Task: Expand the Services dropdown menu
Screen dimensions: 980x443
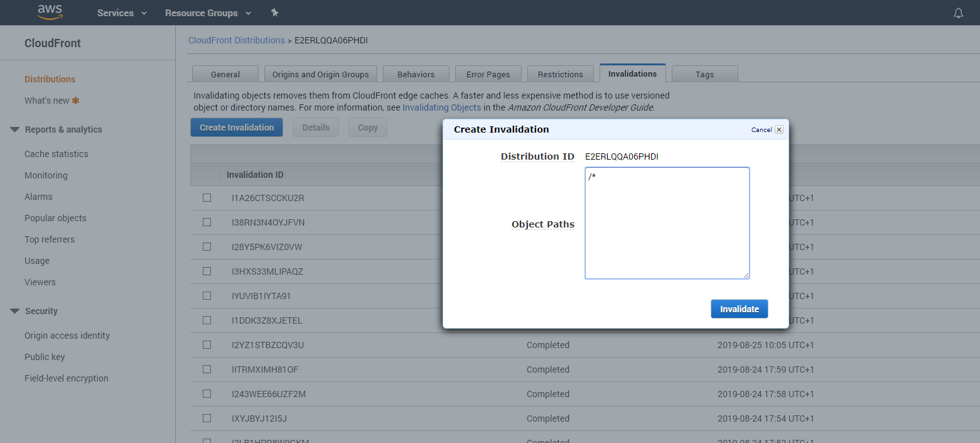Action: pyautogui.click(x=122, y=13)
